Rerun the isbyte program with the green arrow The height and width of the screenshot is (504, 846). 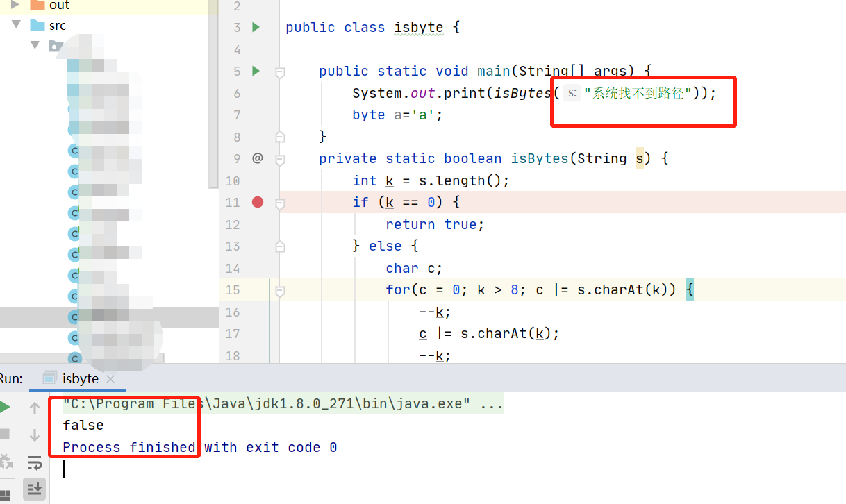click(x=6, y=408)
